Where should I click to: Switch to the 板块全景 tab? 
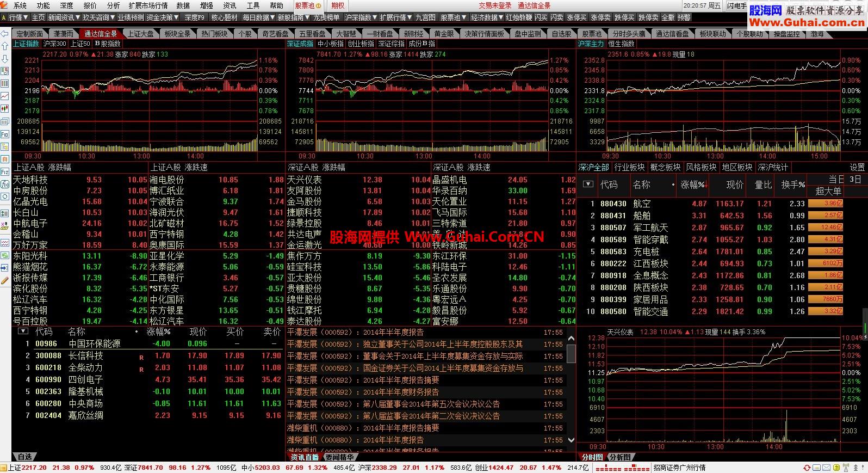click(177, 34)
